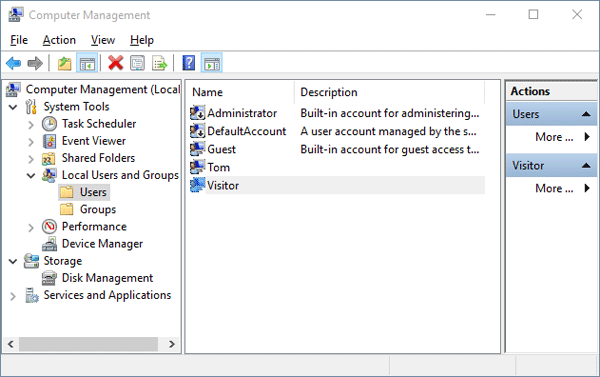Click 'Built-in account for guest access' description
This screenshot has width=600, height=377.
click(x=390, y=149)
